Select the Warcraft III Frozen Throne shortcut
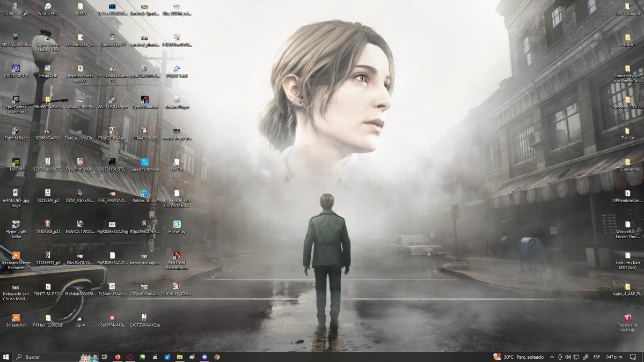 pos(627,229)
